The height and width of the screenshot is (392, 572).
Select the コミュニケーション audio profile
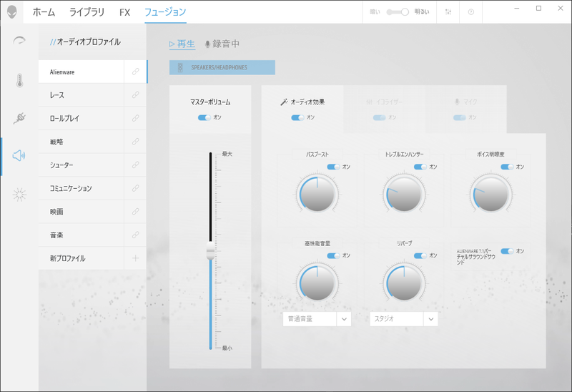pyautogui.click(x=81, y=188)
